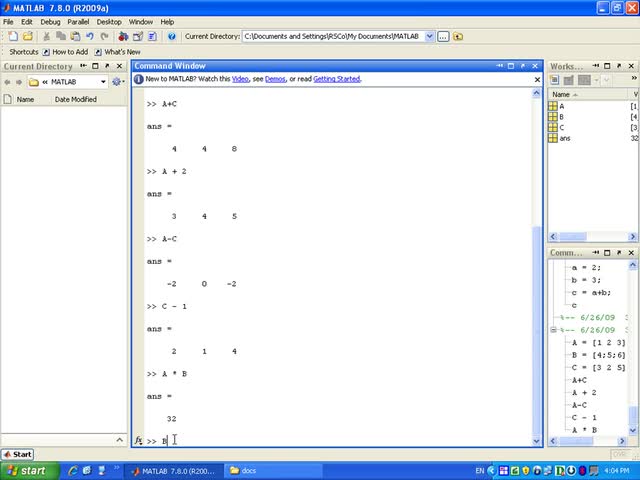
Task: Dismiss the New to MATLAB info bar
Action: [537, 80]
